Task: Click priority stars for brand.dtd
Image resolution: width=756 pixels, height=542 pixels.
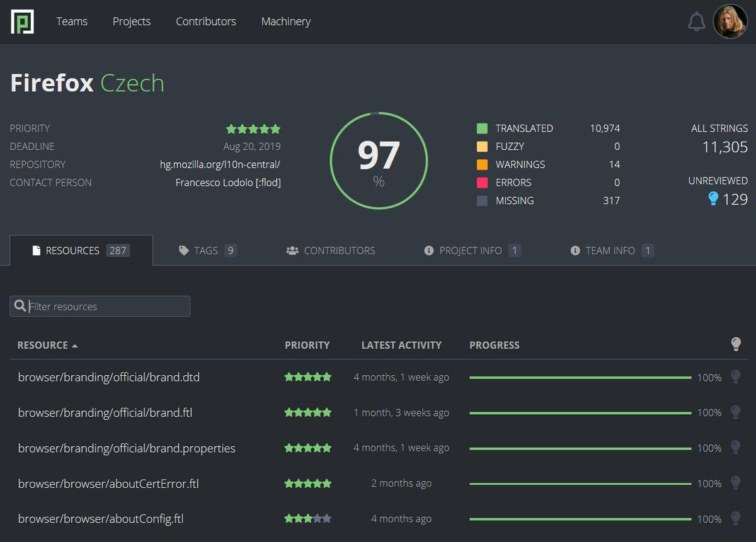Action: click(307, 377)
